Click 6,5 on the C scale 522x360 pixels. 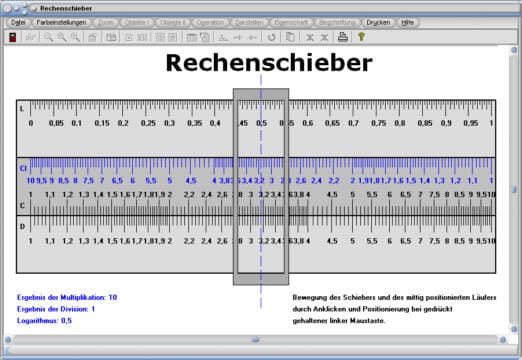pyautogui.click(x=405, y=194)
